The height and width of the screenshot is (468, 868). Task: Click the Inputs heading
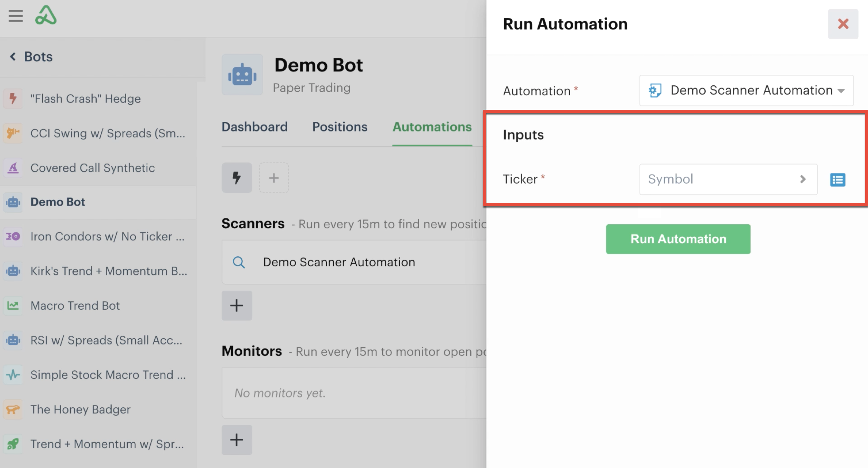523,134
